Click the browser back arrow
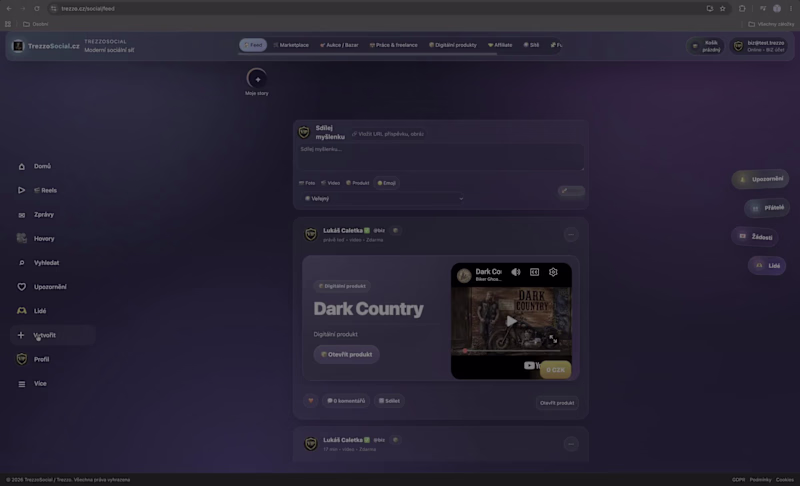The image size is (800, 486). pos(9,9)
